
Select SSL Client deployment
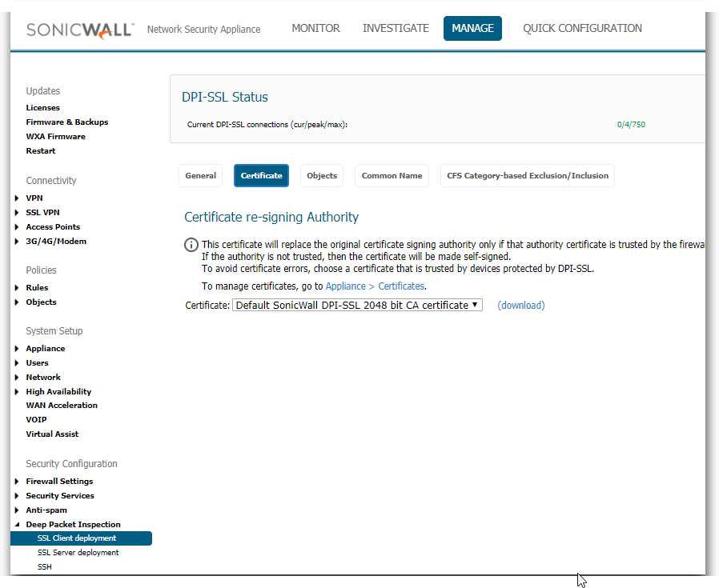(81, 538)
